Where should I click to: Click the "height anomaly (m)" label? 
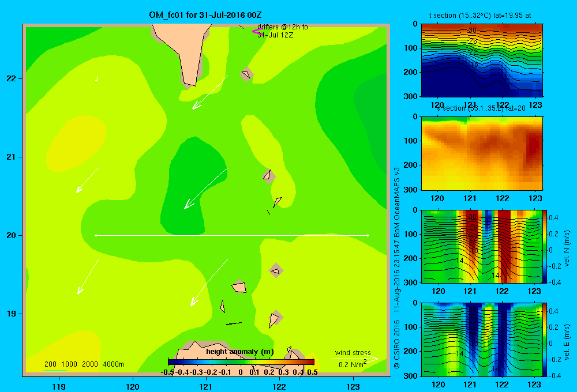pos(240,352)
